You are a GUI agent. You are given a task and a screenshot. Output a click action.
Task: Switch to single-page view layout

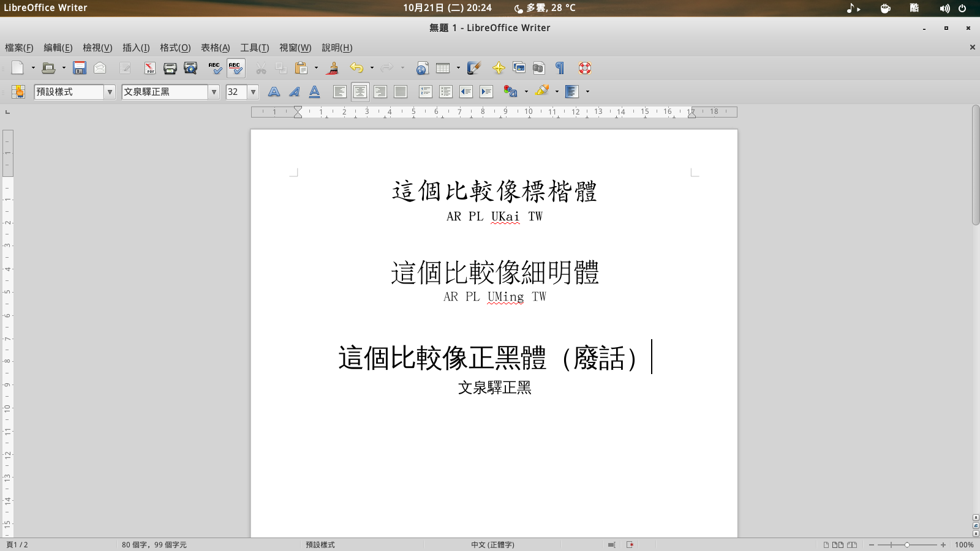tap(826, 545)
